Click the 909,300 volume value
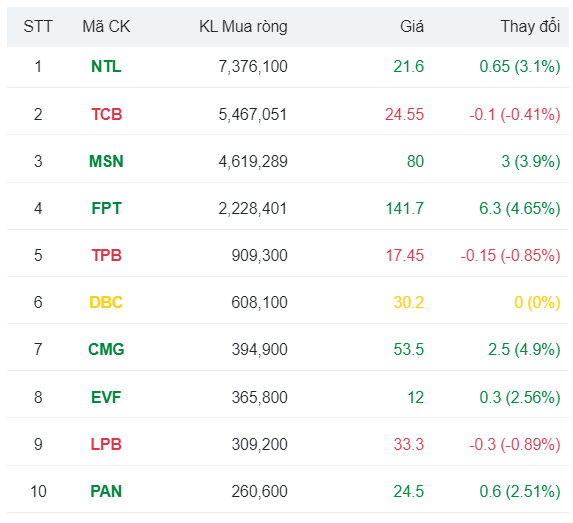573x523 pixels. [x=259, y=255]
